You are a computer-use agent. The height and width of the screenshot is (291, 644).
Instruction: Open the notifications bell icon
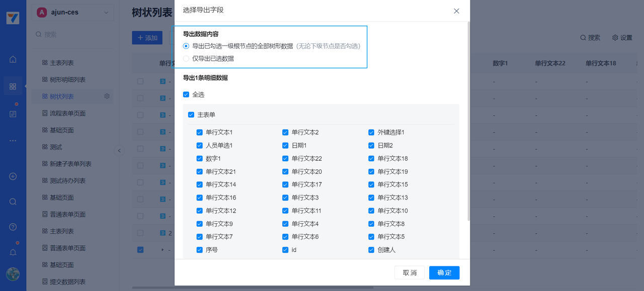pyautogui.click(x=13, y=252)
